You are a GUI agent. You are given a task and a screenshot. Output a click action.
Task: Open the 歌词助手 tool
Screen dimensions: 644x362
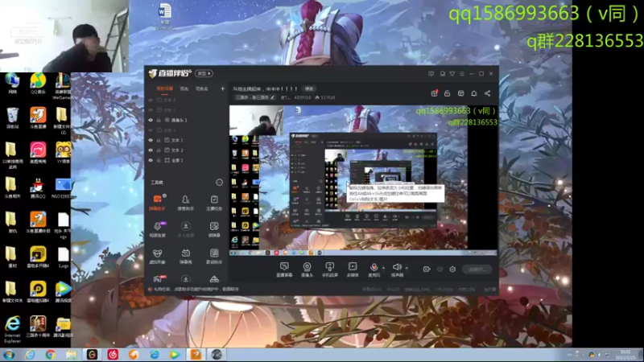click(214, 256)
